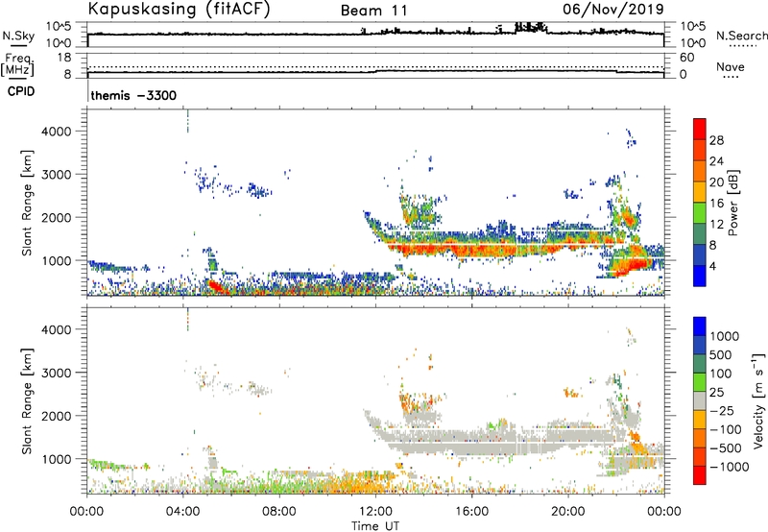Click the 08:00 time tick label
The height and width of the screenshot is (532, 768).
[279, 512]
